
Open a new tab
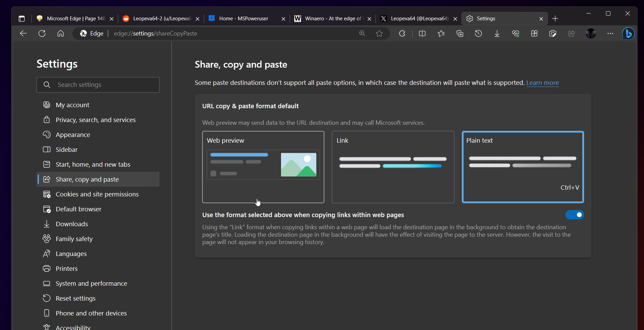(x=555, y=19)
